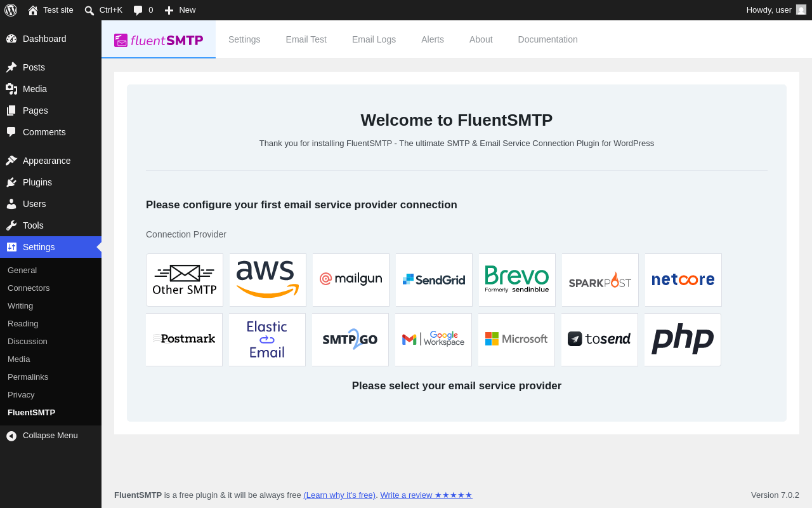The width and height of the screenshot is (812, 508).
Task: Select SMTP2GO provider
Action: [350, 340]
